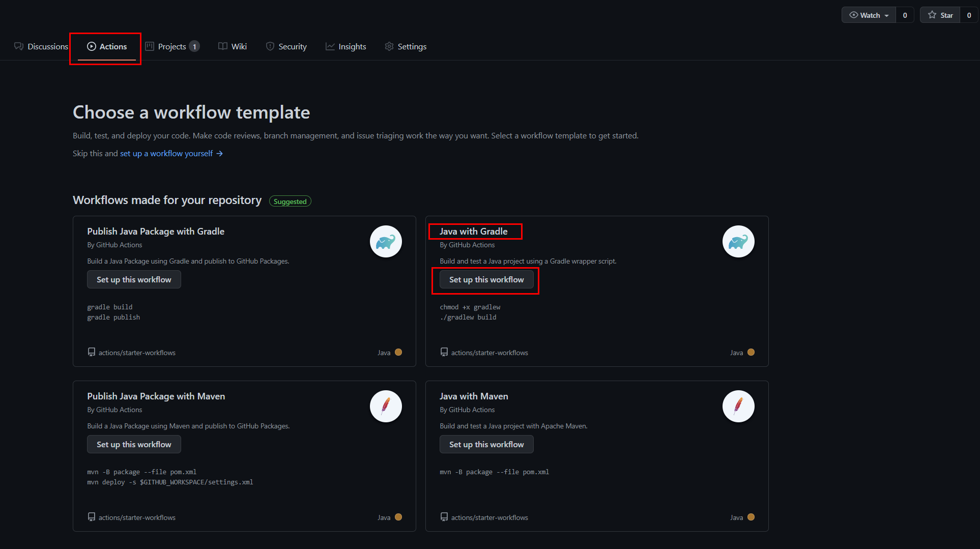The width and height of the screenshot is (980, 549).
Task: Click 'gradle publish' code line
Action: tap(113, 317)
